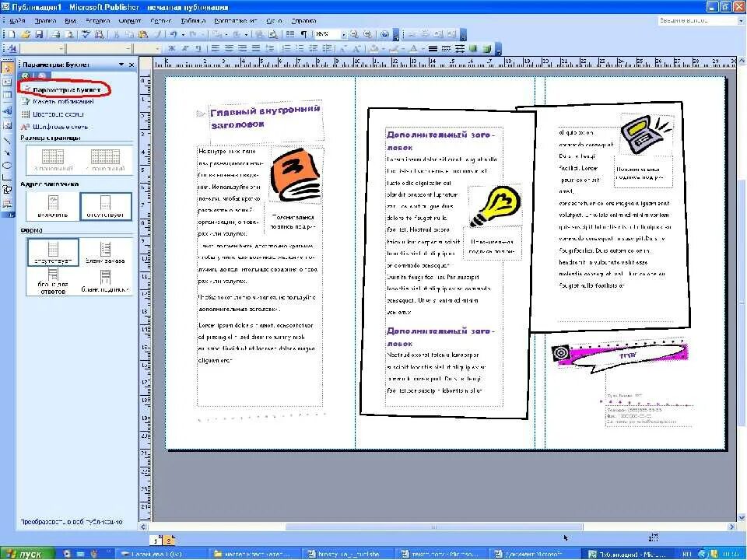
Task: Cut selection with the scissors icon
Action: point(116,34)
